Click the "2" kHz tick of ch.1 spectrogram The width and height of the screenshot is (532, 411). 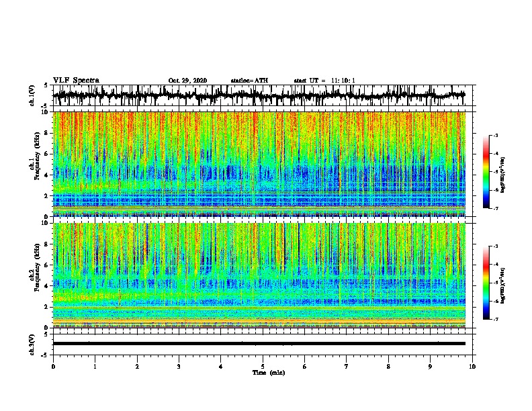(x=47, y=195)
